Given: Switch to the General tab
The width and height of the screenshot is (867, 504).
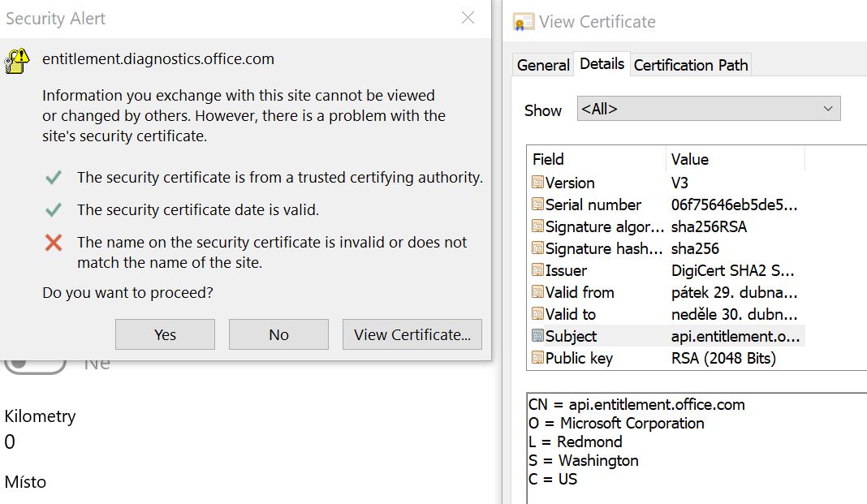Looking at the screenshot, I should click(543, 65).
